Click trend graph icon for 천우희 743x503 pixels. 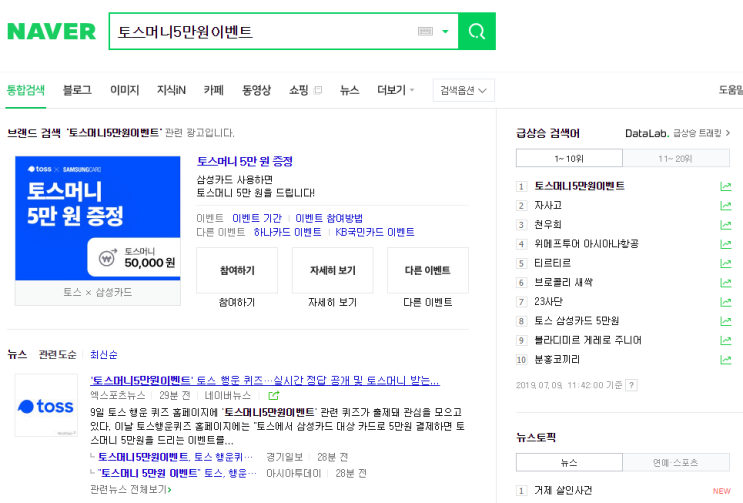725,225
